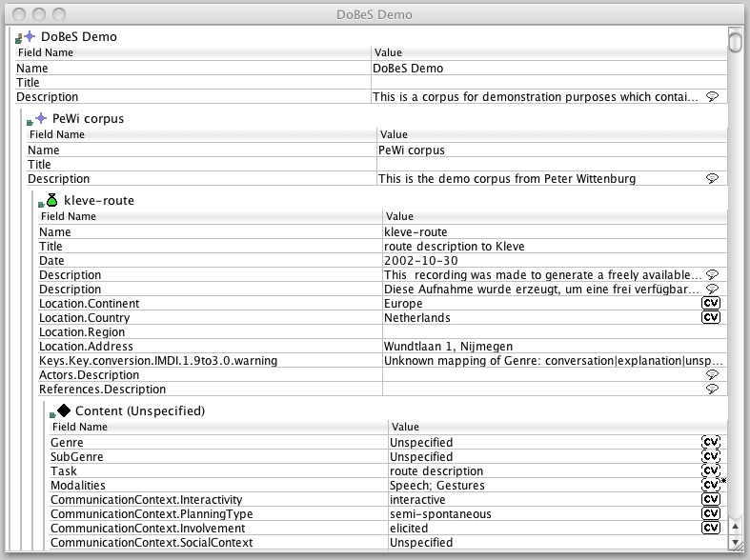750x560 pixels.
Task: Click the scroll up arrow of the scrollbar
Action: (735, 527)
